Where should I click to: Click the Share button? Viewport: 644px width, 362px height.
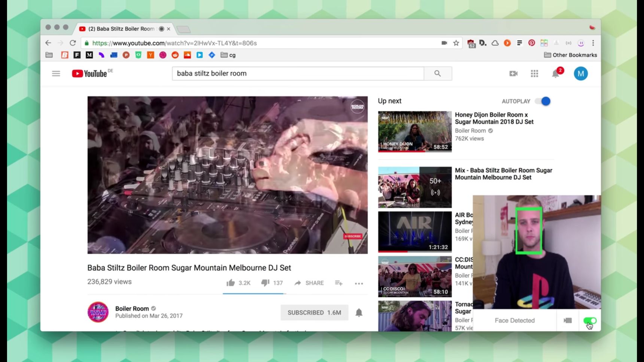[x=309, y=283]
